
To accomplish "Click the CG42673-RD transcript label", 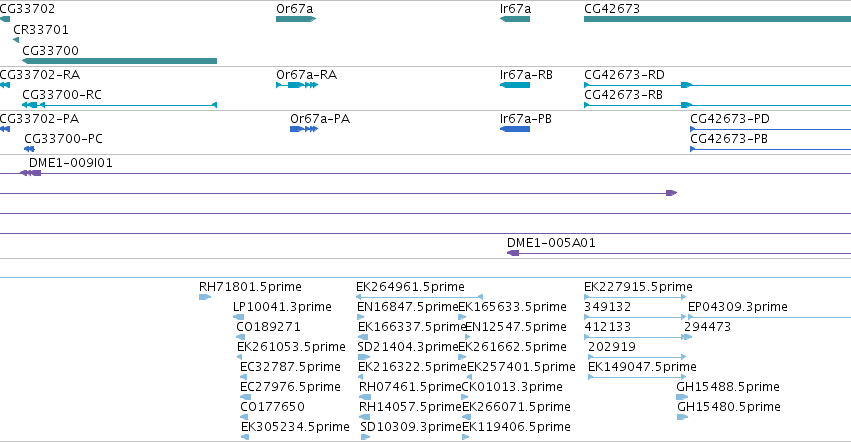I will 624,74.
